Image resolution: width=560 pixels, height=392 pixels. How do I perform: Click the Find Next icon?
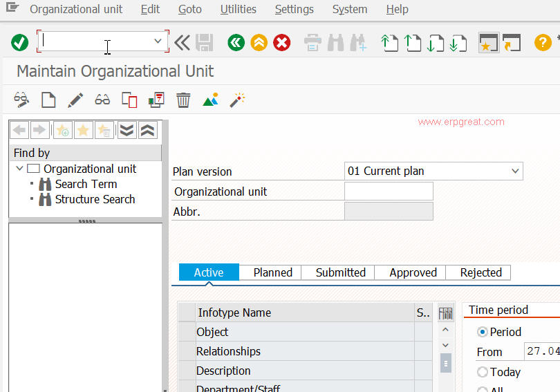(358, 43)
